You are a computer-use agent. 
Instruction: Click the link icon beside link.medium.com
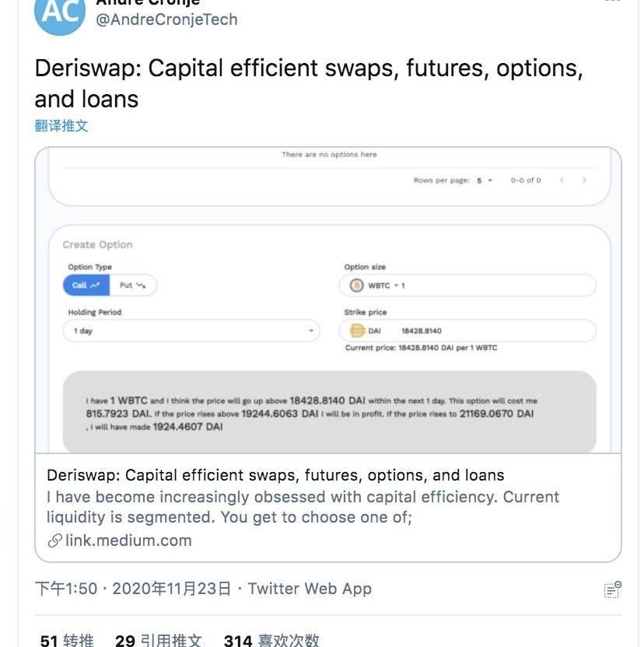[x=54, y=540]
